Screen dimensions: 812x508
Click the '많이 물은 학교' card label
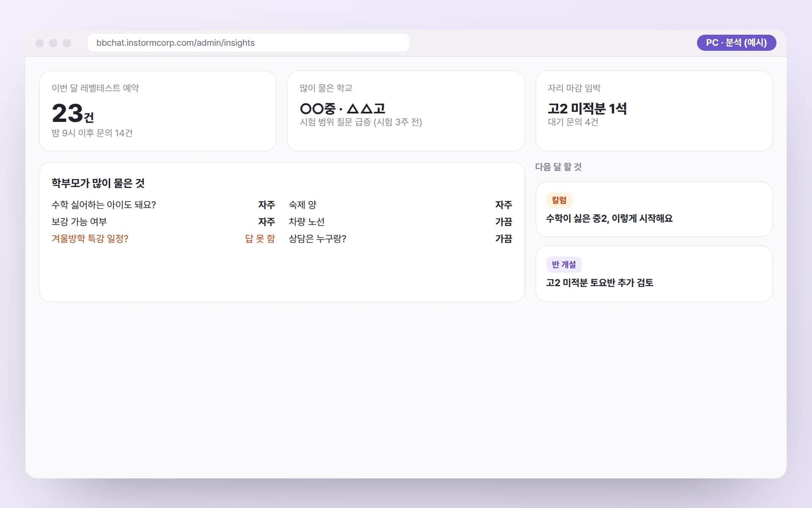tap(326, 88)
